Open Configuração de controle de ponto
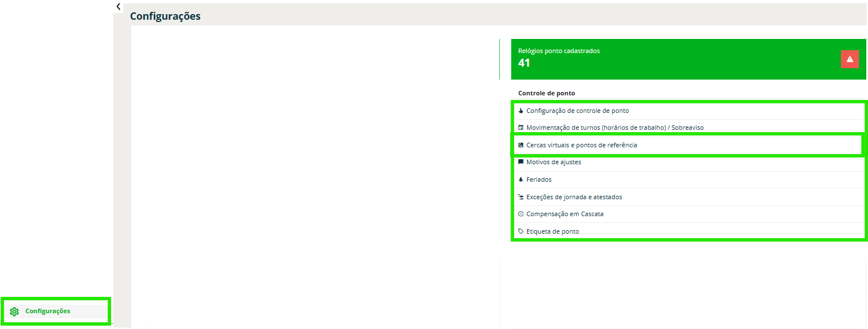Viewport: 868px width, 329px height. tap(577, 111)
